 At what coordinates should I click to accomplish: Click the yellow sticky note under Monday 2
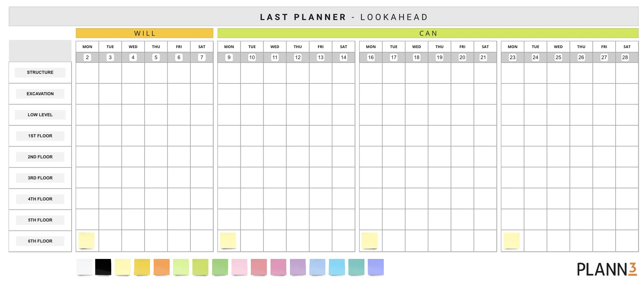(87, 240)
